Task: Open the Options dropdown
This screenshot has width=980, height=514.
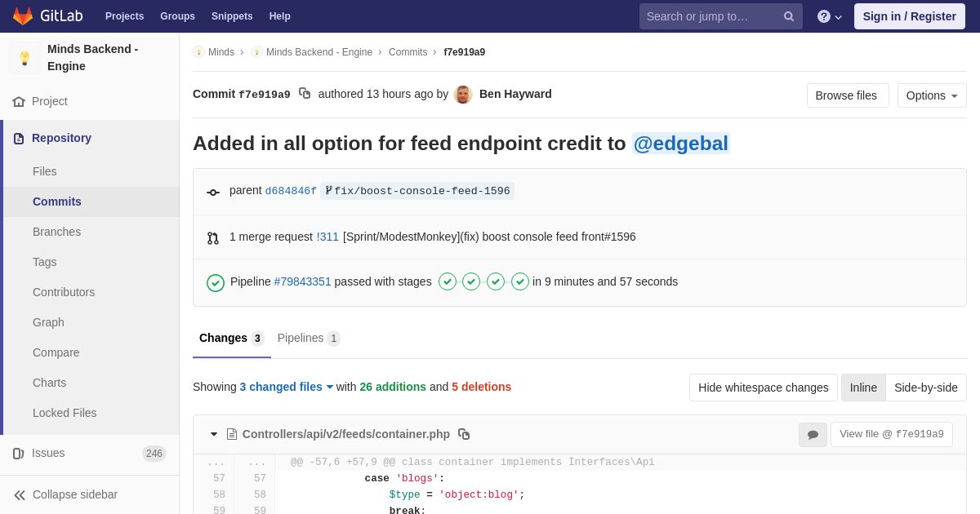Action: click(932, 95)
